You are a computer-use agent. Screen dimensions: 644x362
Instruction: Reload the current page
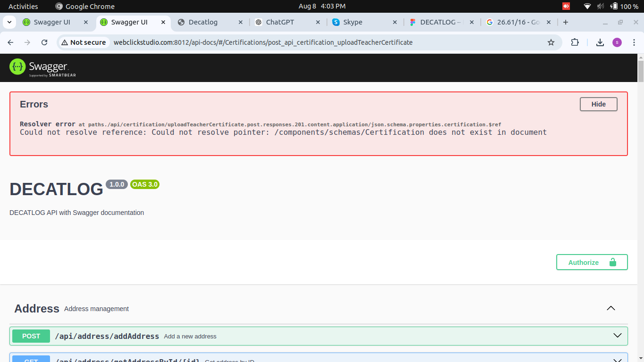44,42
